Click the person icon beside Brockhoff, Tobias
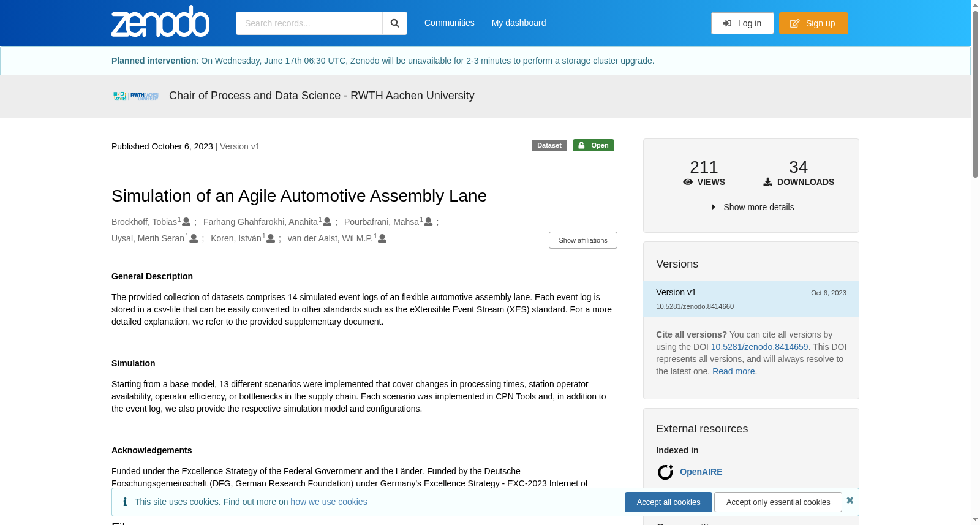This screenshot has height=525, width=980. pyautogui.click(x=186, y=222)
